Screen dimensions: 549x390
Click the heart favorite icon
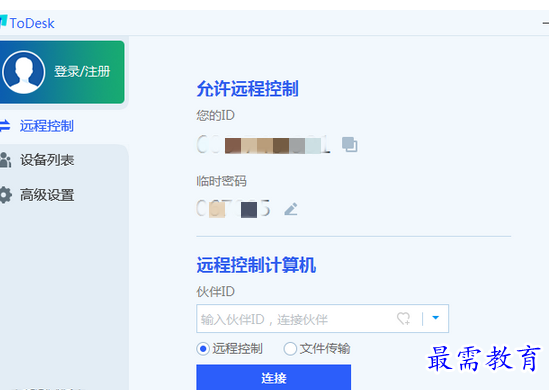(403, 319)
